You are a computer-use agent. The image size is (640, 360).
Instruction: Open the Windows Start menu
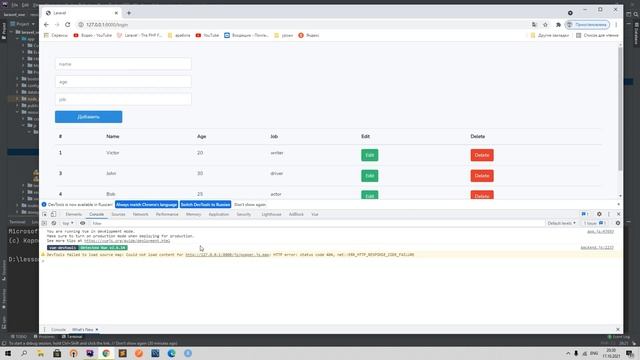pyautogui.click(x=8, y=353)
